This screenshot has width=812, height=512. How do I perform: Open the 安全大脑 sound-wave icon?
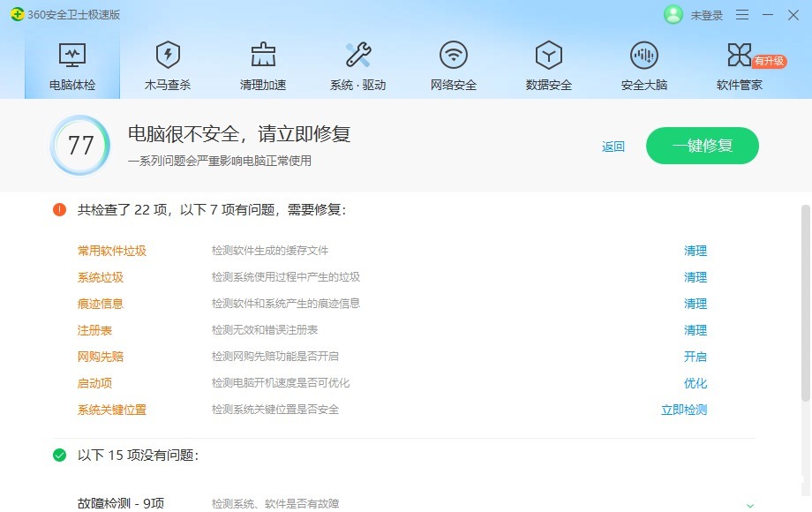click(x=644, y=55)
